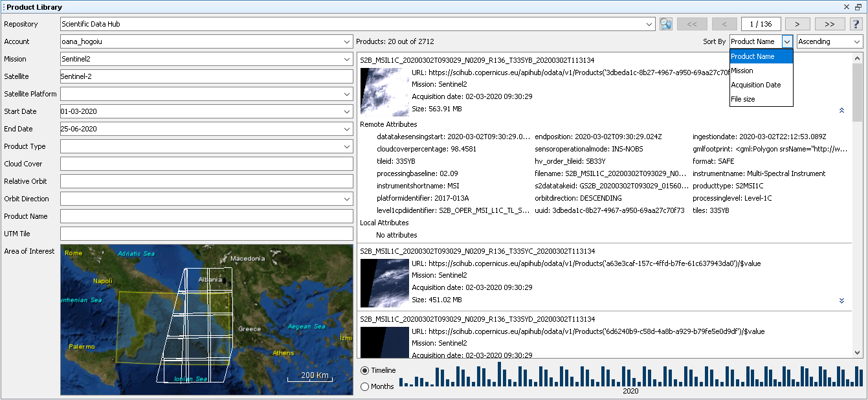
Task: Click the Cloud Cover input field
Action: (x=206, y=164)
